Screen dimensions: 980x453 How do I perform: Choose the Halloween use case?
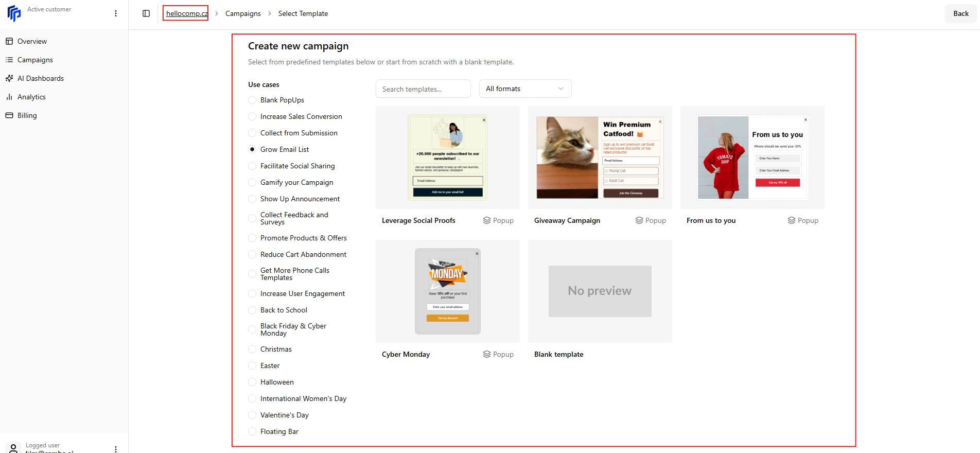pos(252,382)
